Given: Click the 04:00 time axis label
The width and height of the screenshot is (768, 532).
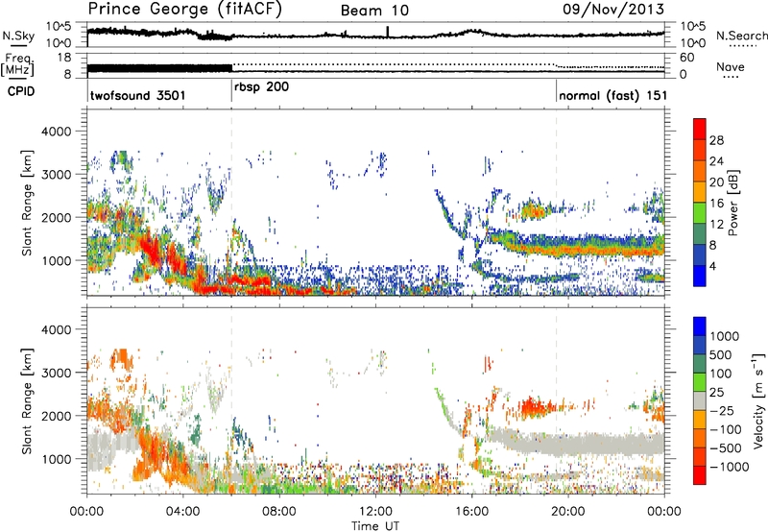Looking at the screenshot, I should pos(183,512).
